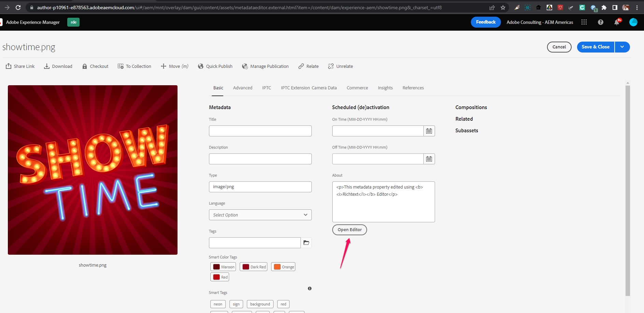
Task: Click the red smart tag
Action: [283, 304]
